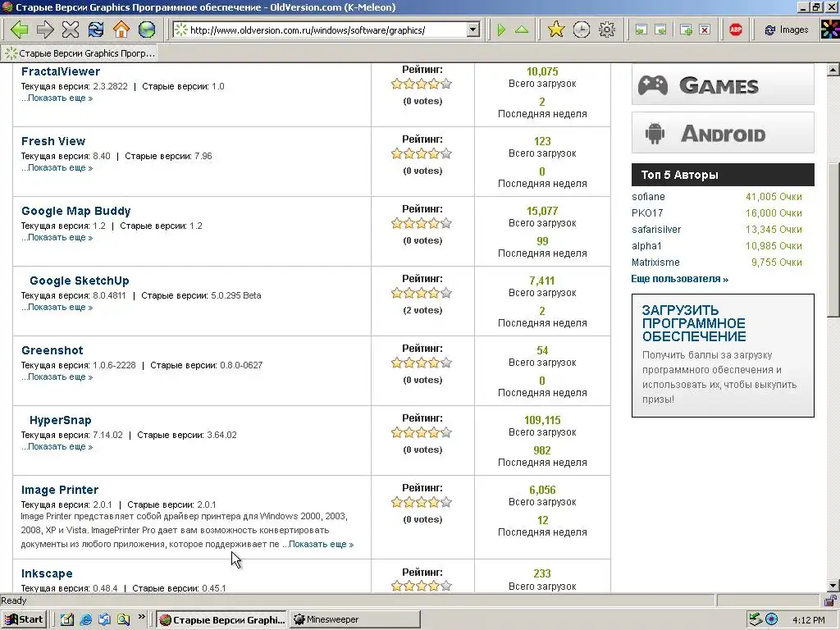The height and width of the screenshot is (630, 840).
Task: Expand Показать еще under Greenshot
Action: click(x=57, y=377)
